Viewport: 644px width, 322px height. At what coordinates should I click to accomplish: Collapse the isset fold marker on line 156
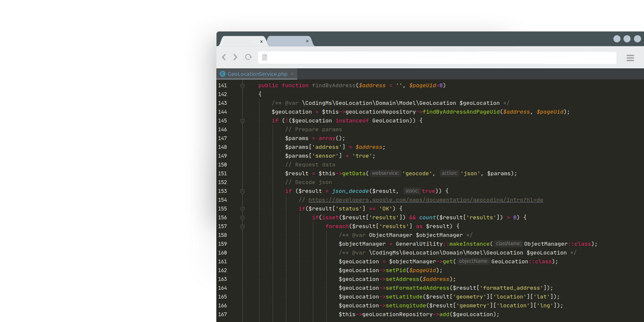click(242, 218)
